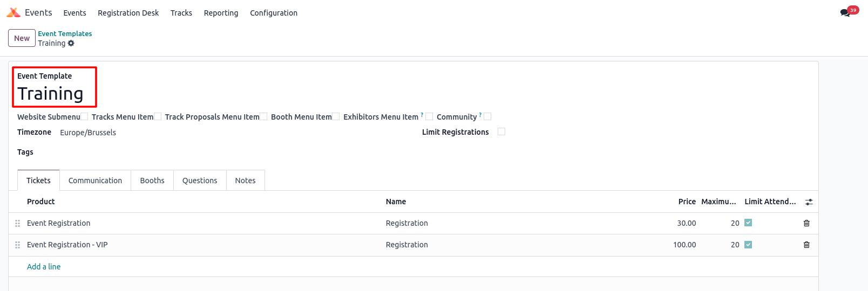Delete the Event Registration ticket row
Viewport: 868px width, 291px height.
click(806, 223)
